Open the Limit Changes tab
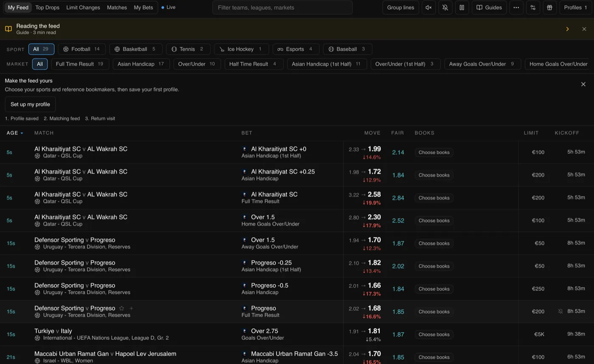 click(x=83, y=8)
